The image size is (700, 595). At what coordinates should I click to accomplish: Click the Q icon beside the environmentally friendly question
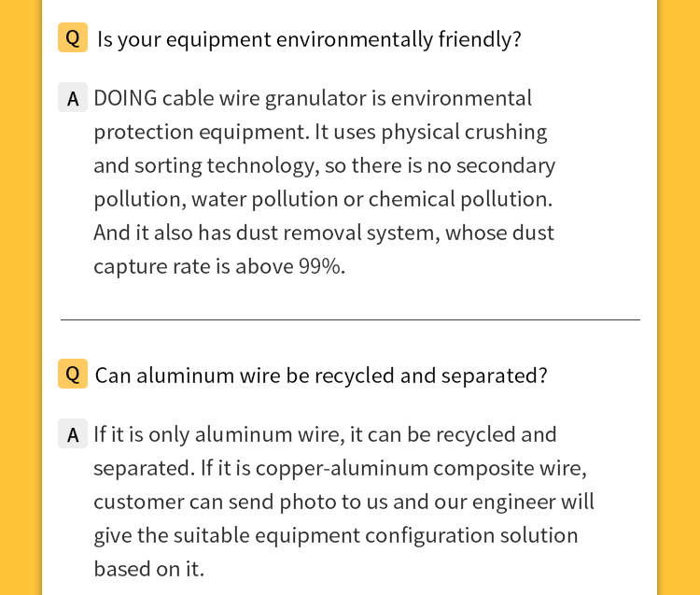click(x=73, y=38)
